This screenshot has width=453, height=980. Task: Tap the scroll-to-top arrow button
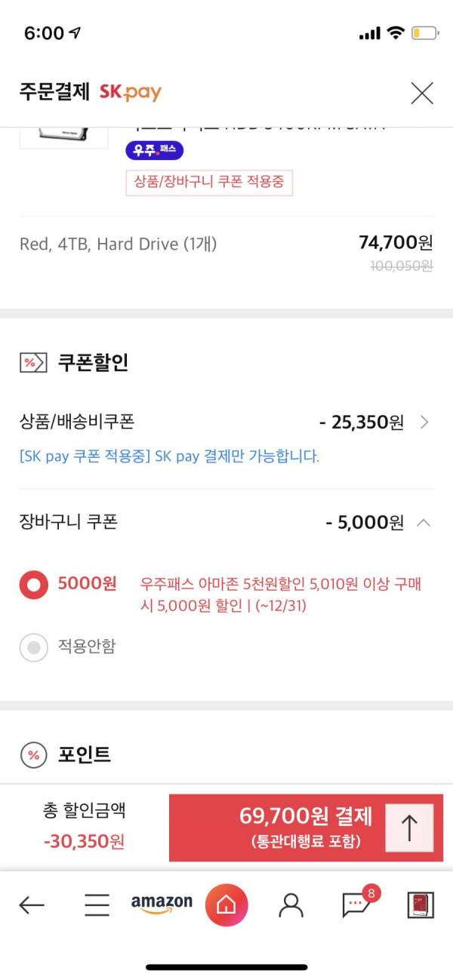[409, 828]
